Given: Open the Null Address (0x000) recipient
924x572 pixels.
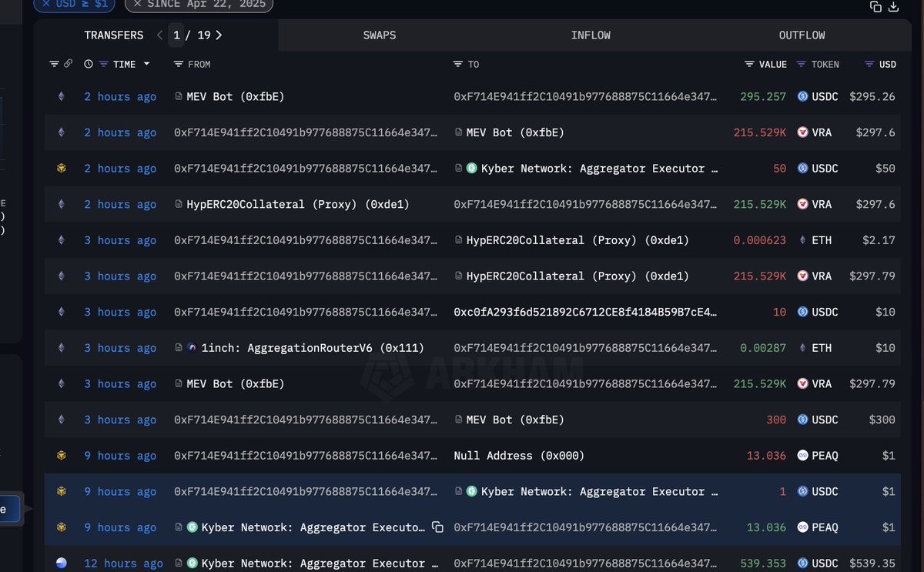Looking at the screenshot, I should point(519,456).
